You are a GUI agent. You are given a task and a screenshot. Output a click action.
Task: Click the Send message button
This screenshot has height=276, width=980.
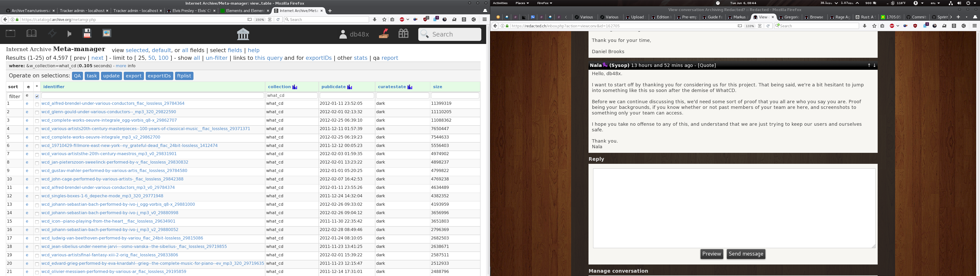click(746, 254)
